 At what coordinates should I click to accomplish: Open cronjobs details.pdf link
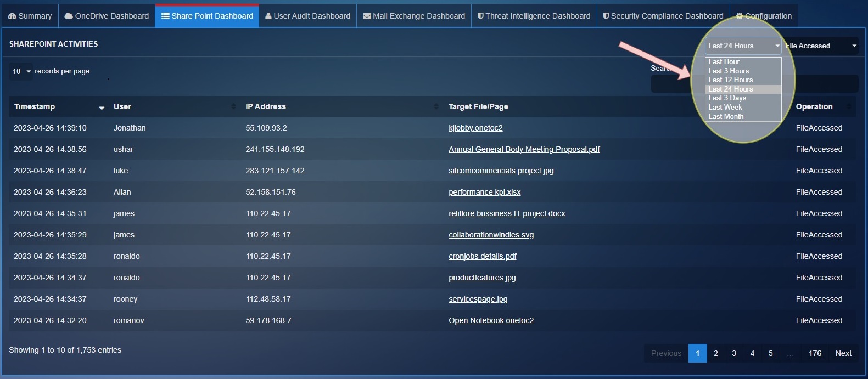point(483,256)
